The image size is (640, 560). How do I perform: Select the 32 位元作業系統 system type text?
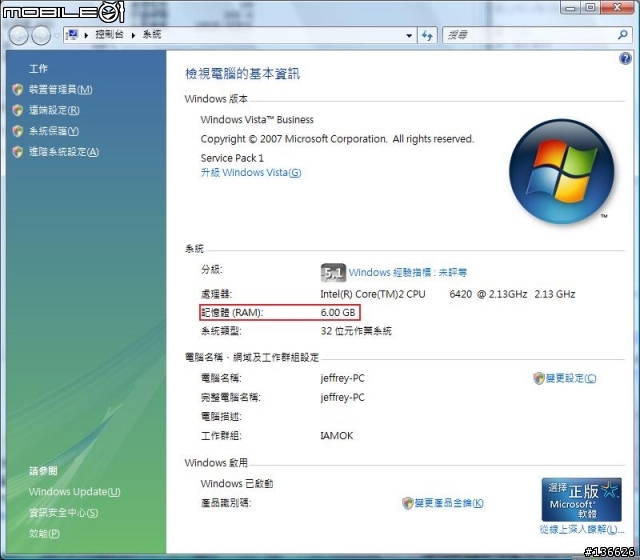356,331
